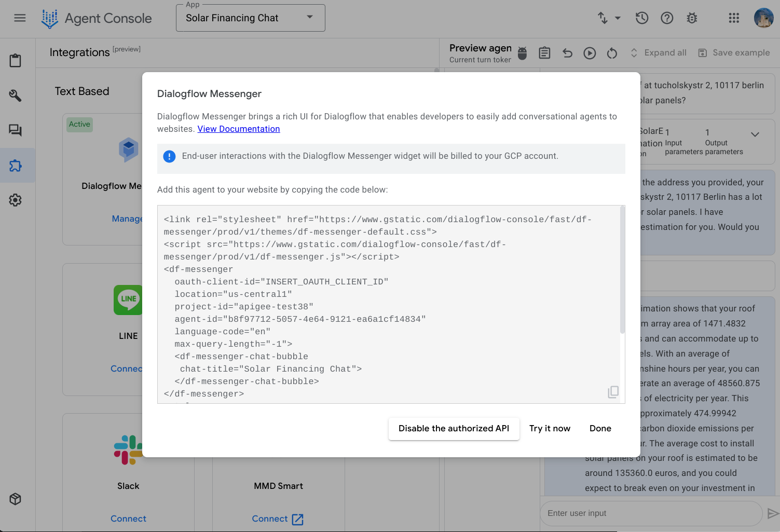
Task: Click the Dialogflow Messenger integration icon
Action: (x=129, y=150)
